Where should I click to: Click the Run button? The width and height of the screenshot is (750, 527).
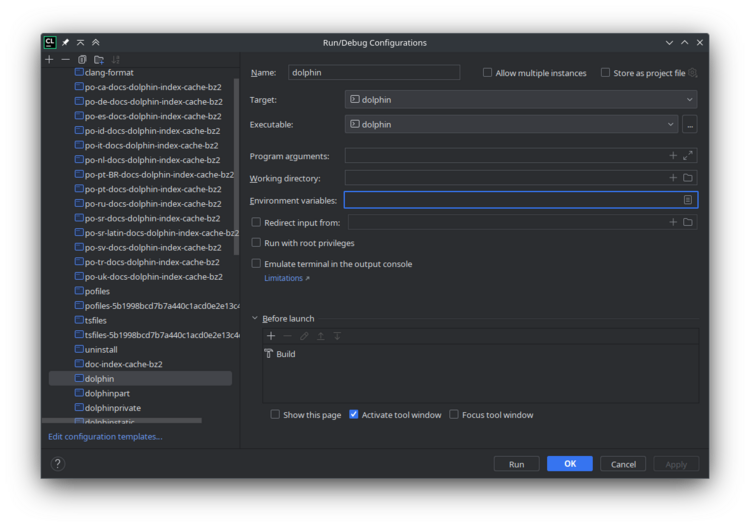pos(516,464)
